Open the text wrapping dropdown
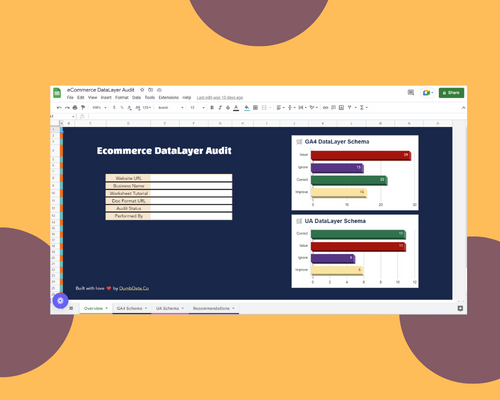The image size is (500, 400). coord(302,107)
